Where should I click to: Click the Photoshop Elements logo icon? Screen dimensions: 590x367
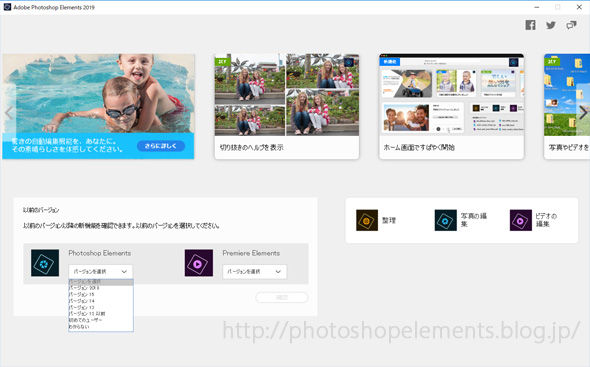click(45, 263)
